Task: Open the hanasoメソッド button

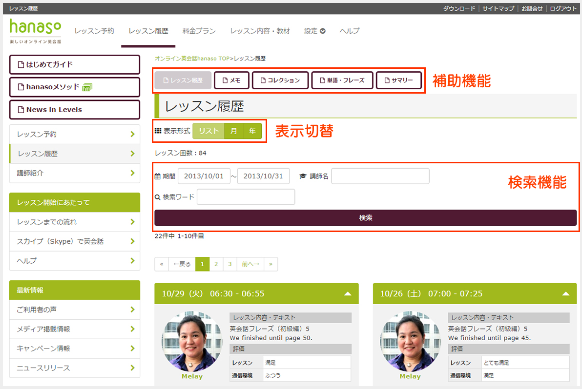Action: coord(75,87)
